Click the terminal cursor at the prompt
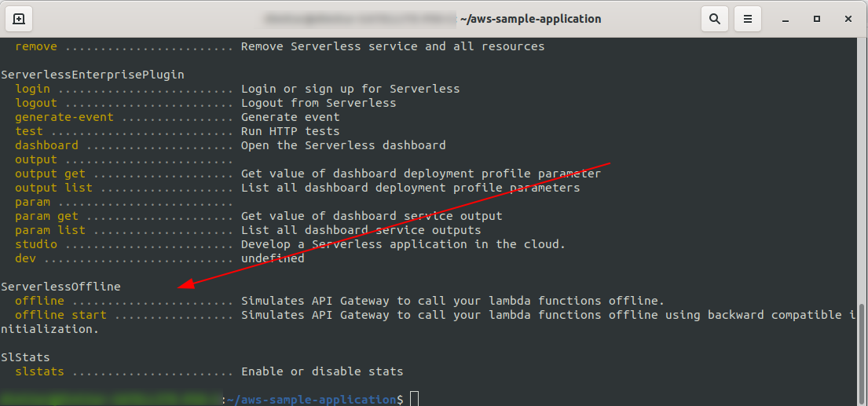The height and width of the screenshot is (406, 868). pyautogui.click(x=415, y=399)
